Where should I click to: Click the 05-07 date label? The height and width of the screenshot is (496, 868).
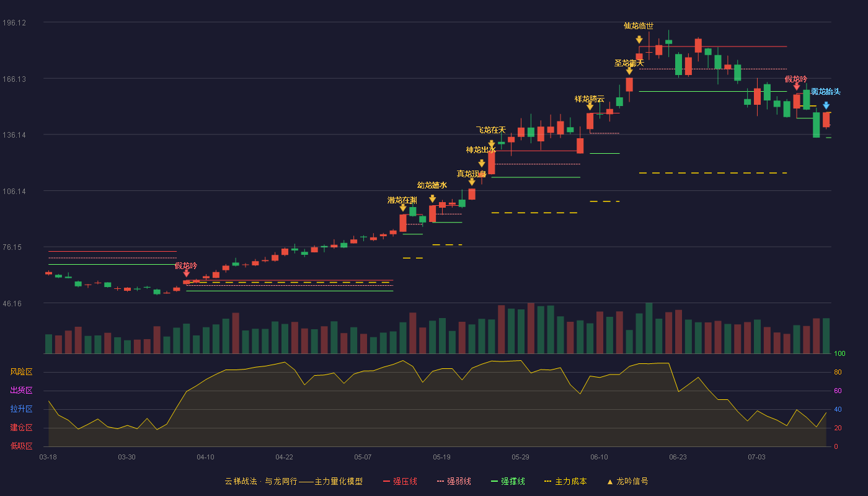coord(363,457)
